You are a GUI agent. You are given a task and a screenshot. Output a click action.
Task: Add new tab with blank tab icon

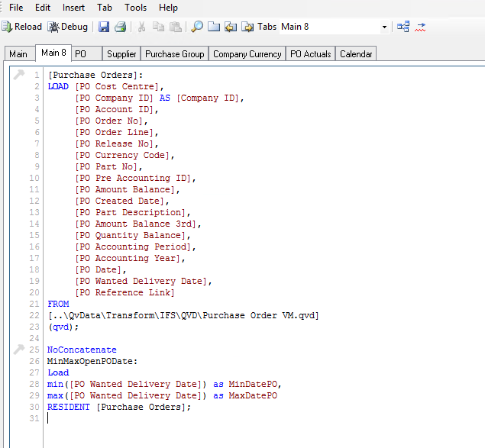click(x=214, y=27)
